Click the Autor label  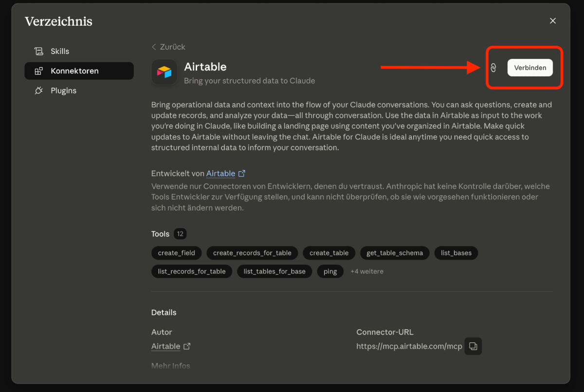pyautogui.click(x=162, y=332)
